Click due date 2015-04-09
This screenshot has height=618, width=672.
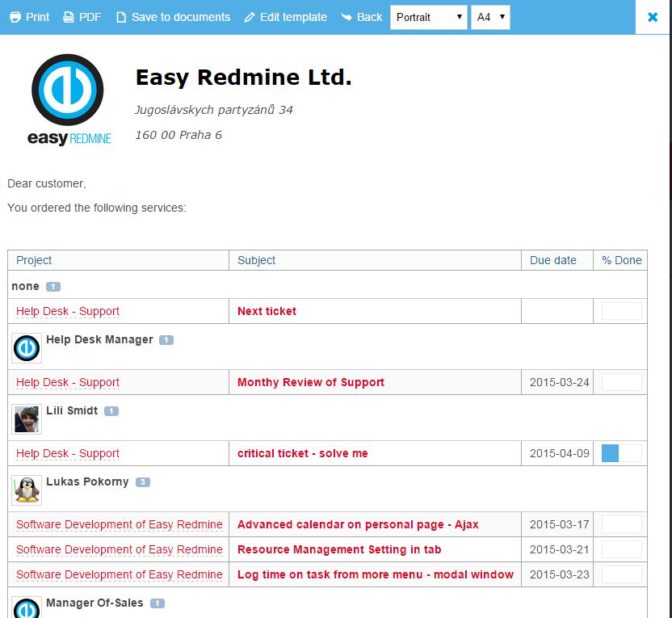(x=559, y=453)
